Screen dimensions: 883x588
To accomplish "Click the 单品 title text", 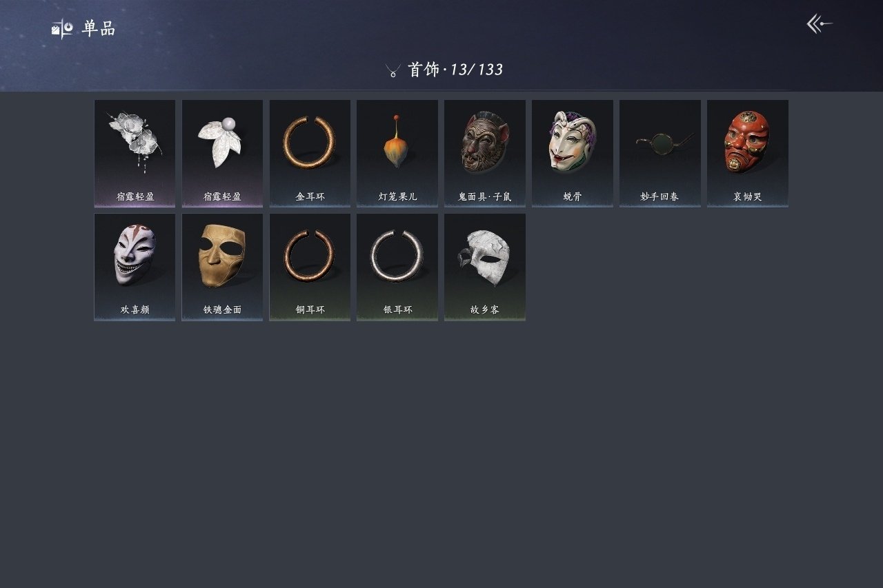I will pyautogui.click(x=99, y=28).
